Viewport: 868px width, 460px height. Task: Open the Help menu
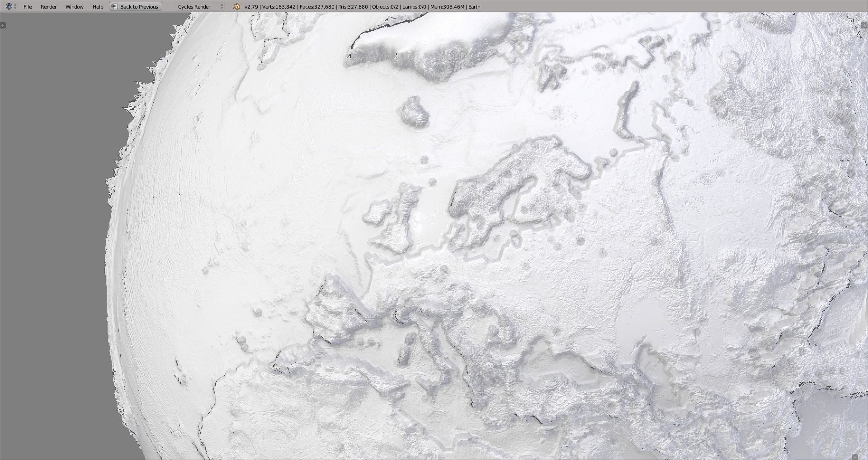click(98, 6)
